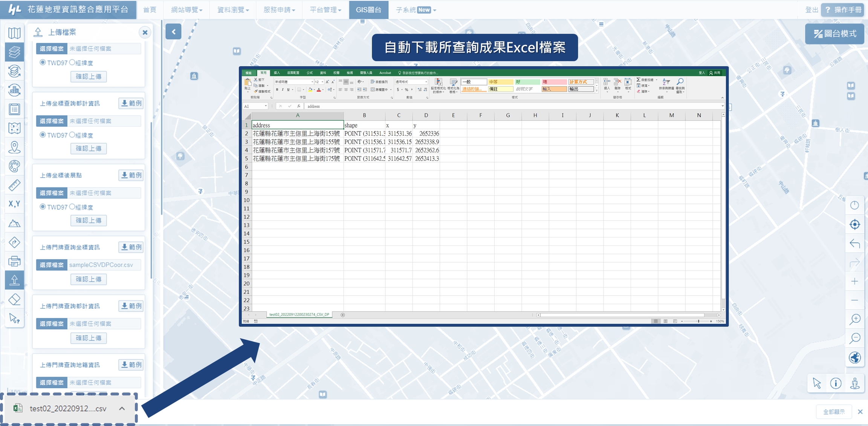Viewport: 868px width, 426px height.
Task: Select the ruler measurement tool
Action: 14,185
